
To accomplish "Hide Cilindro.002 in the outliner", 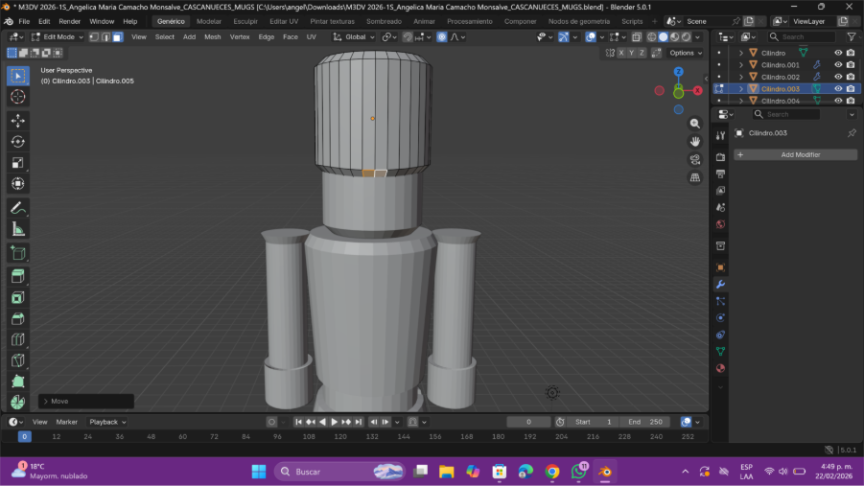I will click(838, 77).
